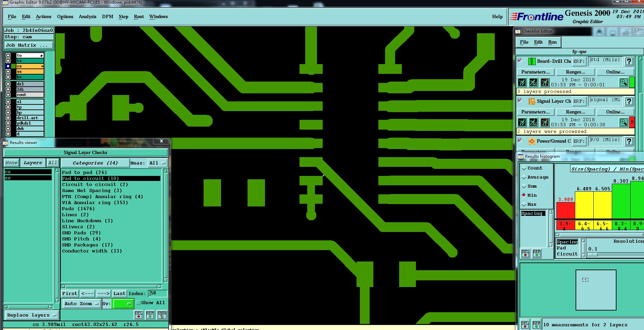Select the Average radio option in histogram
The width and height of the screenshot is (644, 330).
click(x=524, y=177)
